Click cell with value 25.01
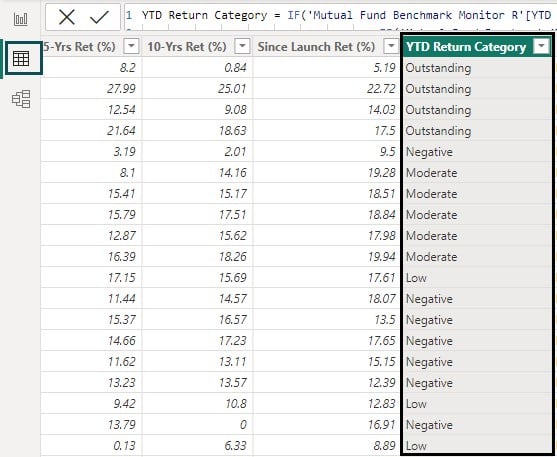Image resolution: width=557 pixels, height=457 pixels. pos(197,88)
